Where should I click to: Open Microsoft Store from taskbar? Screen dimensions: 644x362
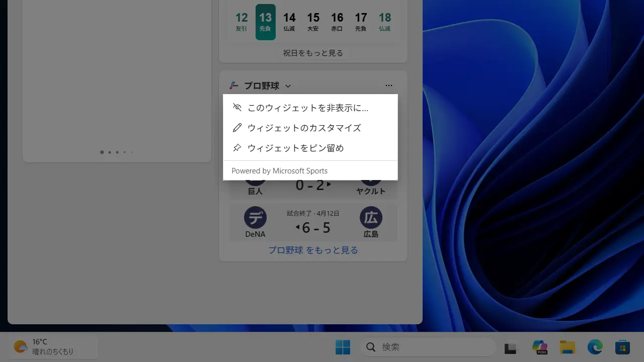point(622,347)
